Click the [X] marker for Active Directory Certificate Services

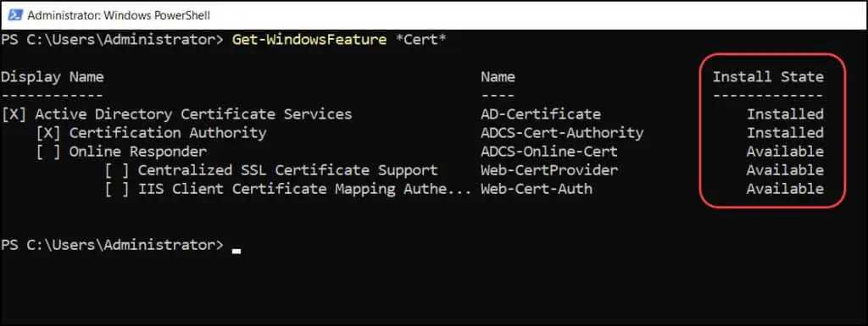point(14,114)
